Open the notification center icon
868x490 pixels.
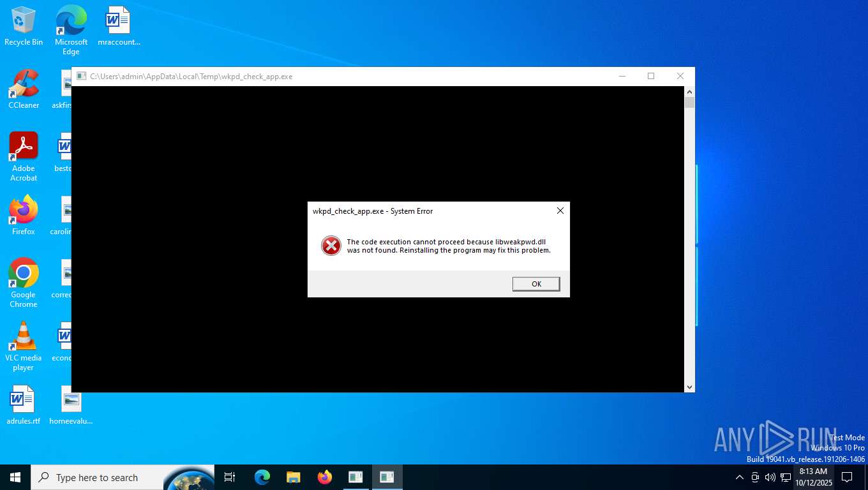[847, 477]
